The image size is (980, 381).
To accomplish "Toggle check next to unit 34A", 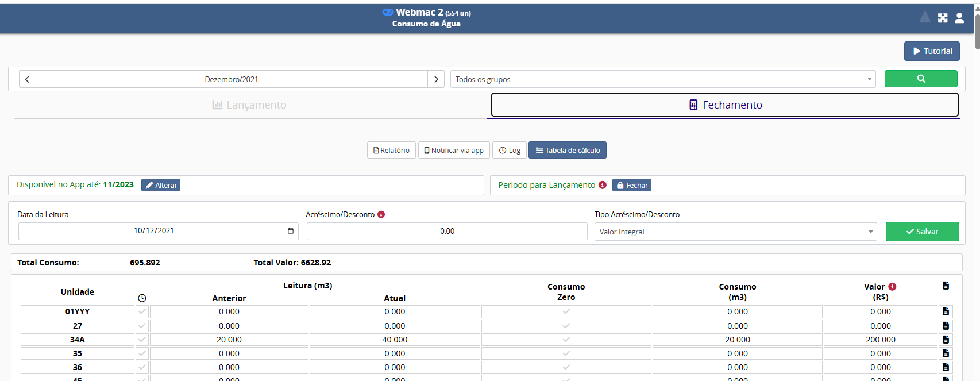I will point(142,340).
